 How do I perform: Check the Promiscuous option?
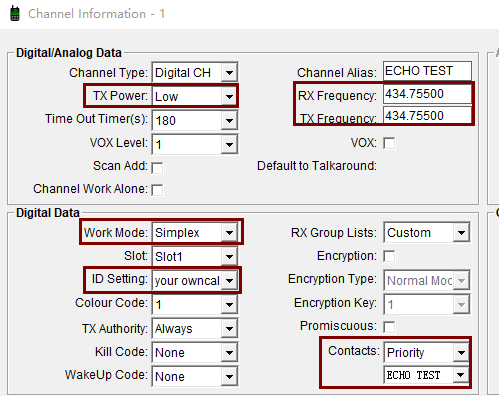click(x=389, y=327)
